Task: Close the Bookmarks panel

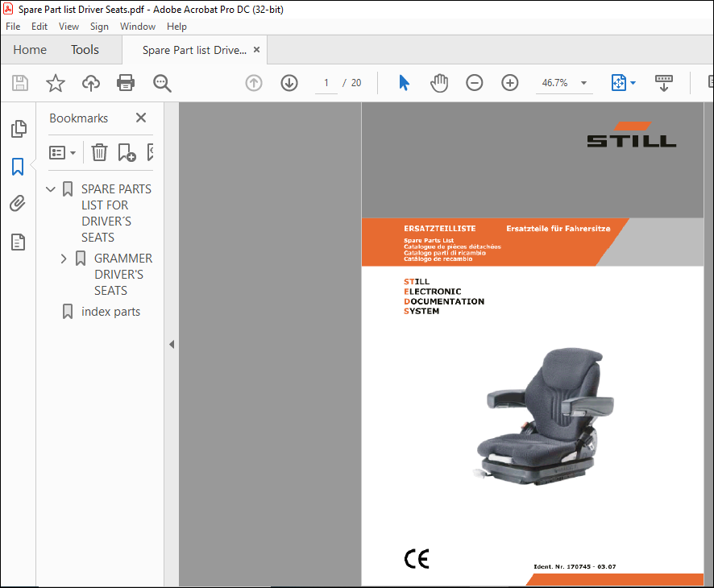Action: coord(141,118)
